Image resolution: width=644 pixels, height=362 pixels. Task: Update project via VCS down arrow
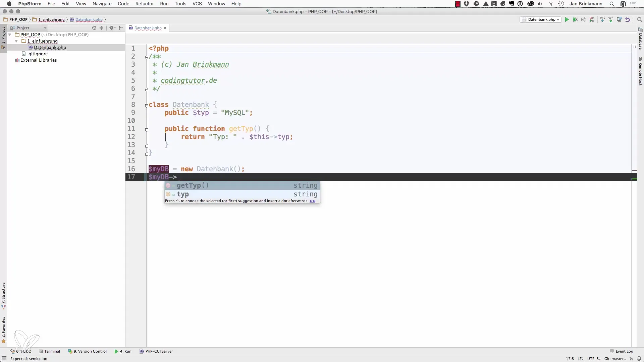click(x=602, y=19)
